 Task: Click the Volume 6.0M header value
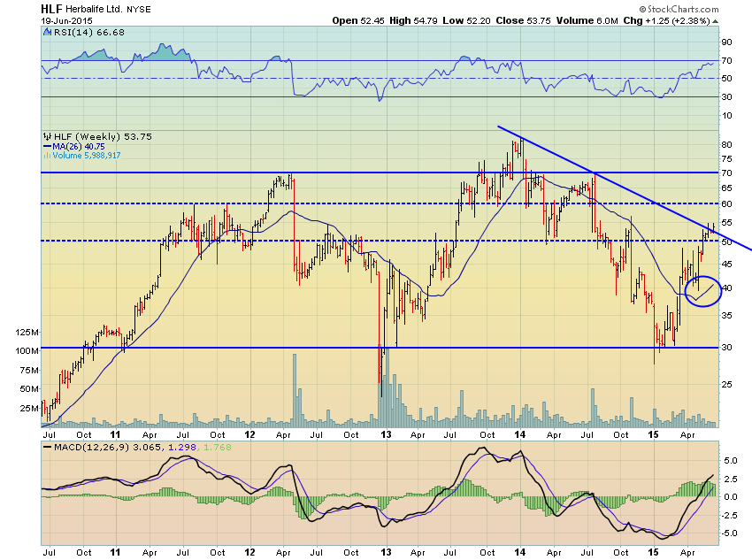[587, 20]
